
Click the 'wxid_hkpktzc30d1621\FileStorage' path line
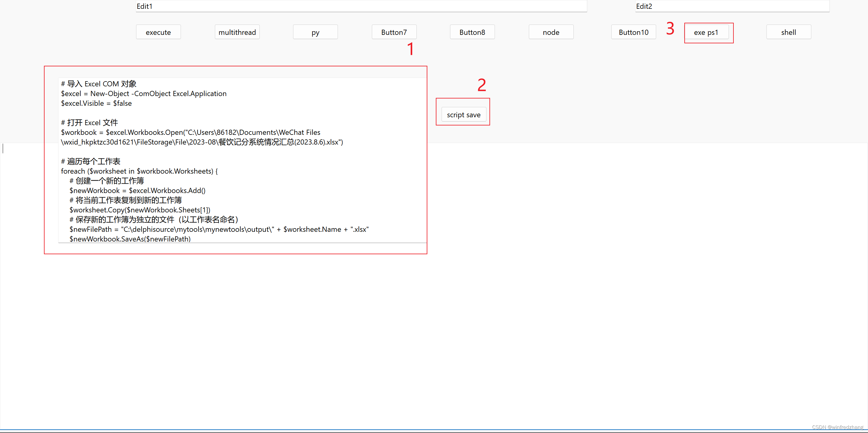202,142
